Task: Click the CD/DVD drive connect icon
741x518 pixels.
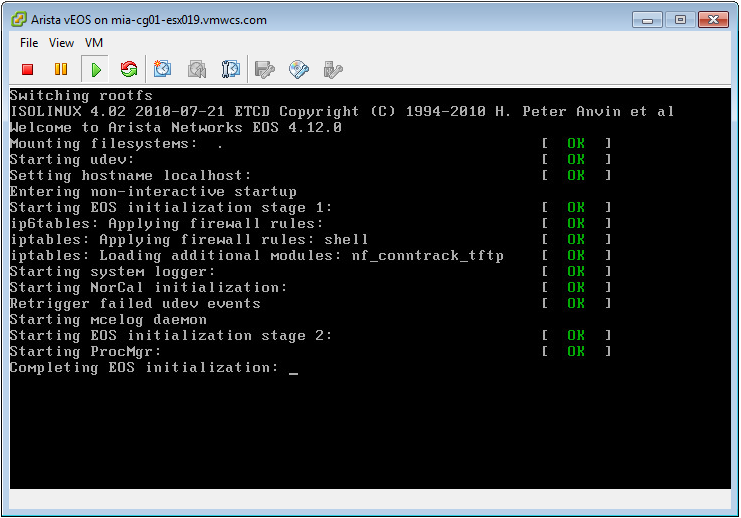Action: pyautogui.click(x=299, y=70)
